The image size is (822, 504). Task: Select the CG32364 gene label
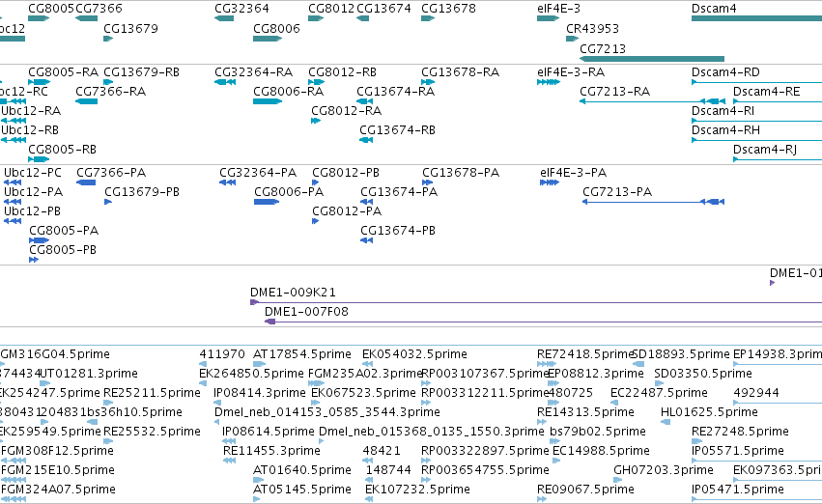click(241, 9)
